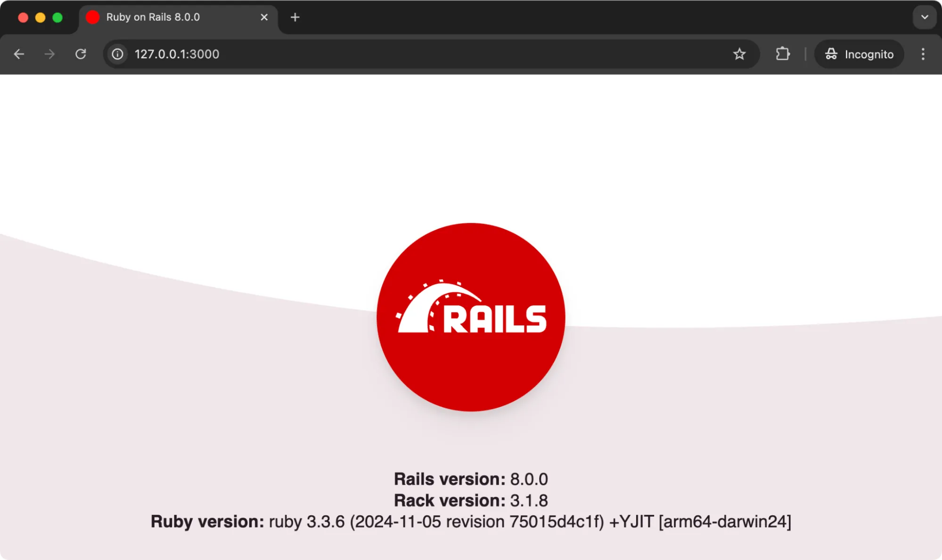This screenshot has height=560, width=942.
Task: Open site information via the info icon
Action: click(117, 54)
